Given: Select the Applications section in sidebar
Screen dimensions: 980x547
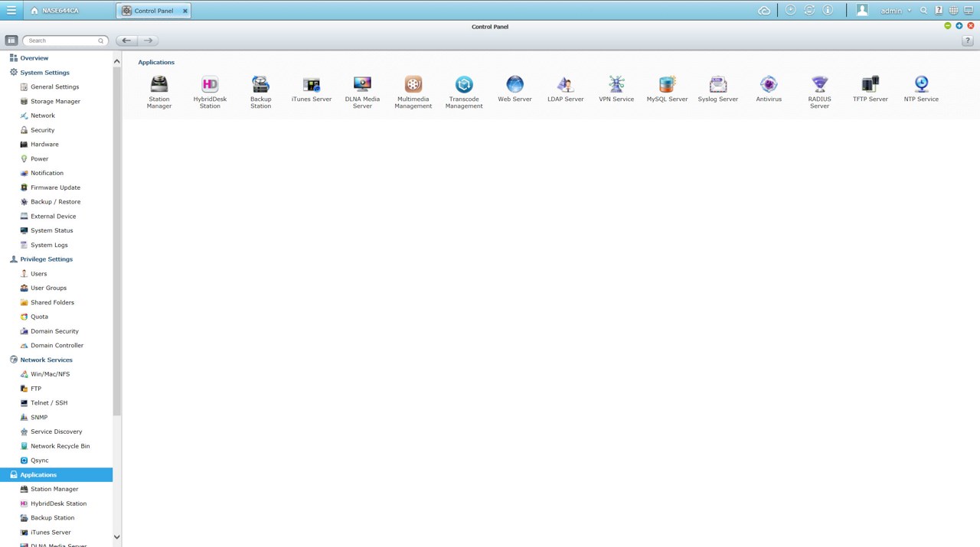Looking at the screenshot, I should [x=56, y=475].
